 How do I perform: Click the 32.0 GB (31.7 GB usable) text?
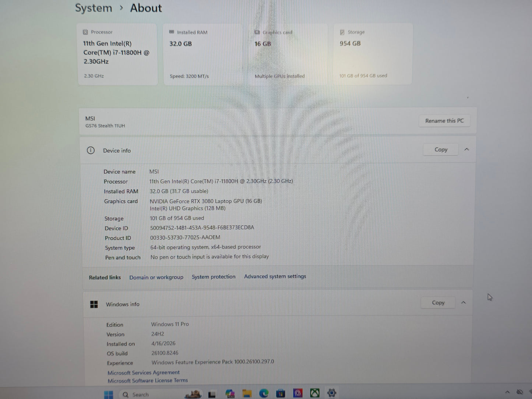pos(179,191)
